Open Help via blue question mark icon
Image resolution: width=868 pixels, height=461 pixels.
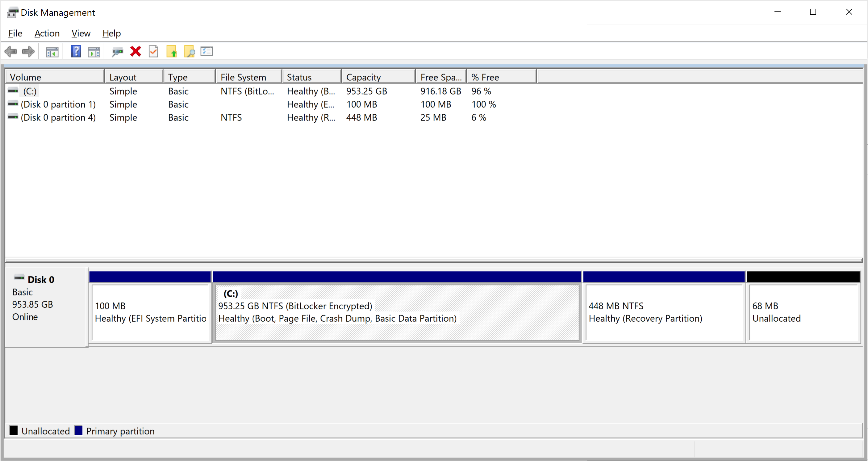[76, 52]
